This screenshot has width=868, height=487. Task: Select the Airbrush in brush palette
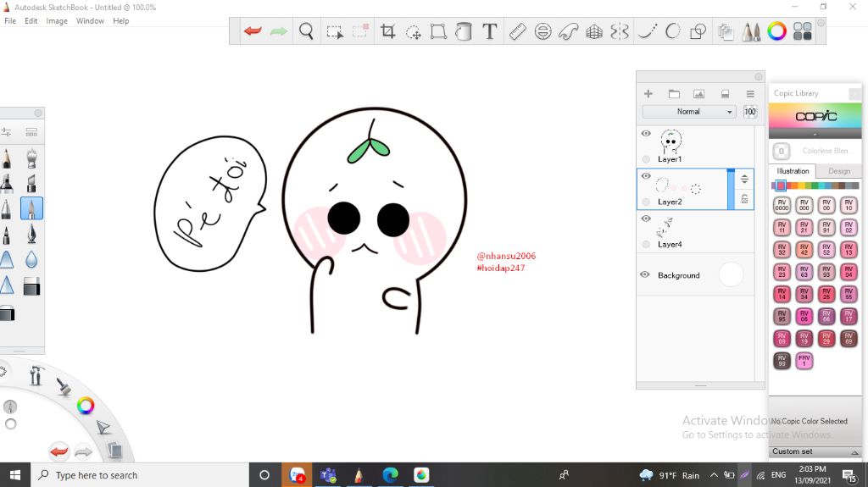[x=31, y=159]
